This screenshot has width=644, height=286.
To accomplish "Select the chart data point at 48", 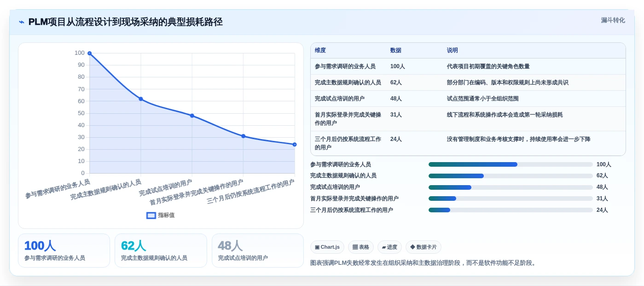I will pyautogui.click(x=192, y=116).
